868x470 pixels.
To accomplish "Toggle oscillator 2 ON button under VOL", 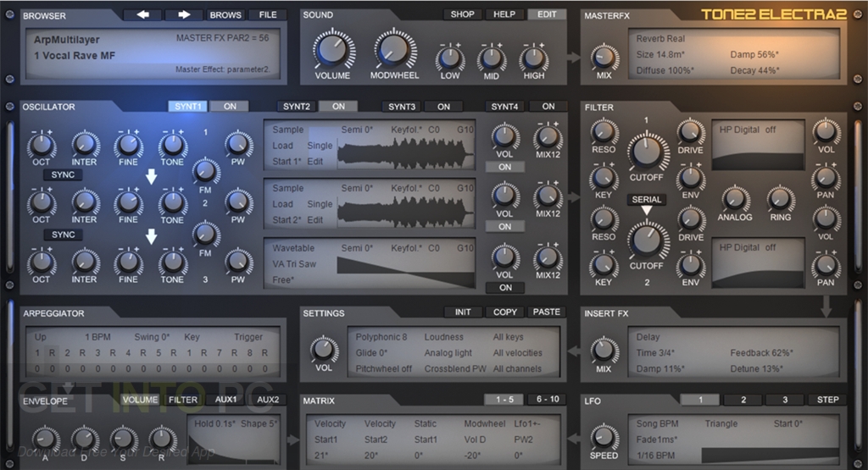I will click(x=505, y=227).
